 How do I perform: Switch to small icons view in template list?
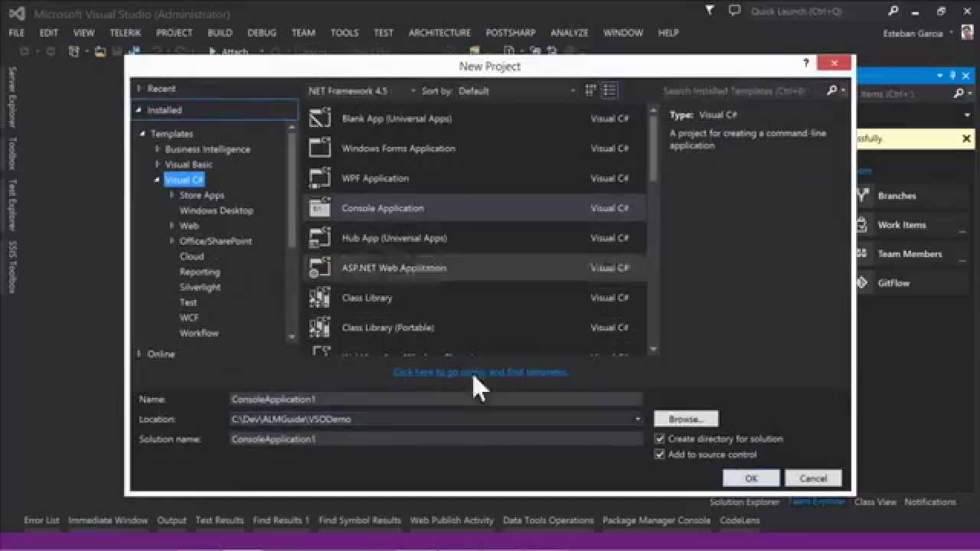(590, 90)
